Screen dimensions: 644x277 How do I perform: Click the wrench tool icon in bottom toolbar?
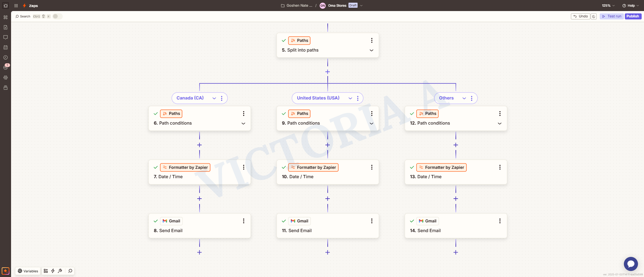[60, 271]
